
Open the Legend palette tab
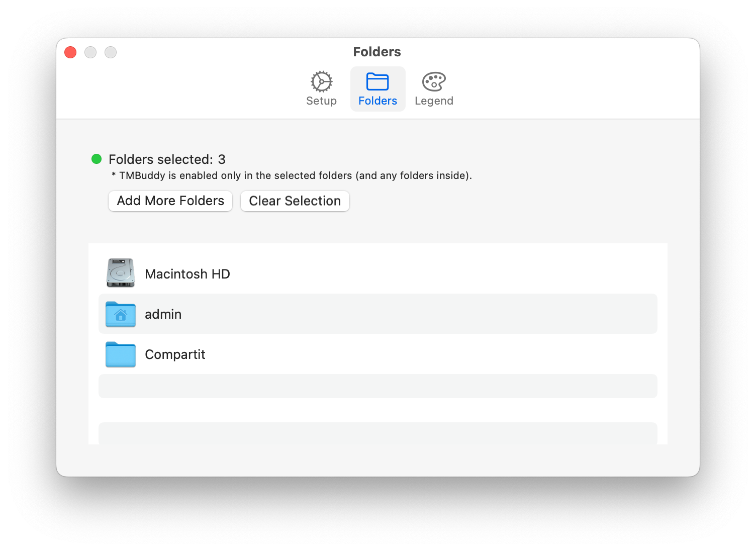pyautogui.click(x=434, y=89)
